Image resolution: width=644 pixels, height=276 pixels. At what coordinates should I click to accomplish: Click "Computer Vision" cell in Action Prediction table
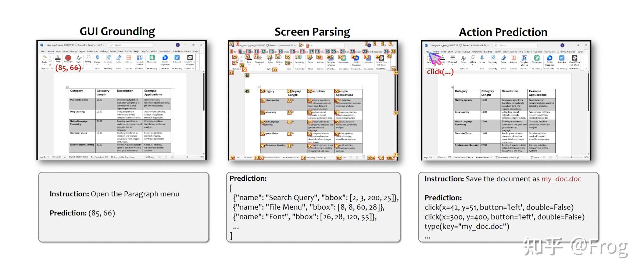466,137
